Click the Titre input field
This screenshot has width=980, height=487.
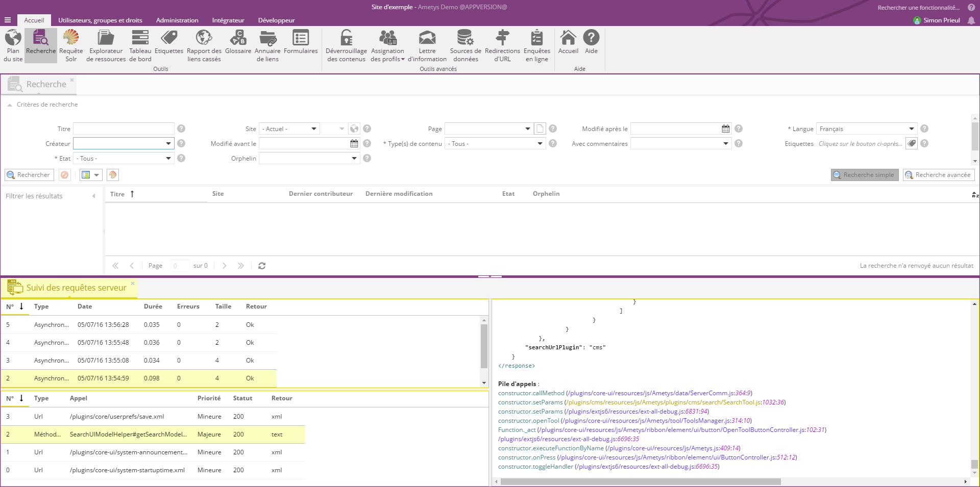124,129
